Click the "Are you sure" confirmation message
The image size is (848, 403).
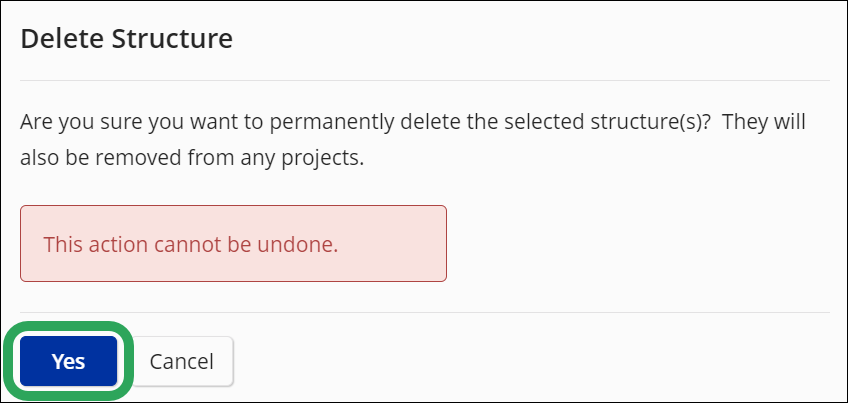[412, 122]
